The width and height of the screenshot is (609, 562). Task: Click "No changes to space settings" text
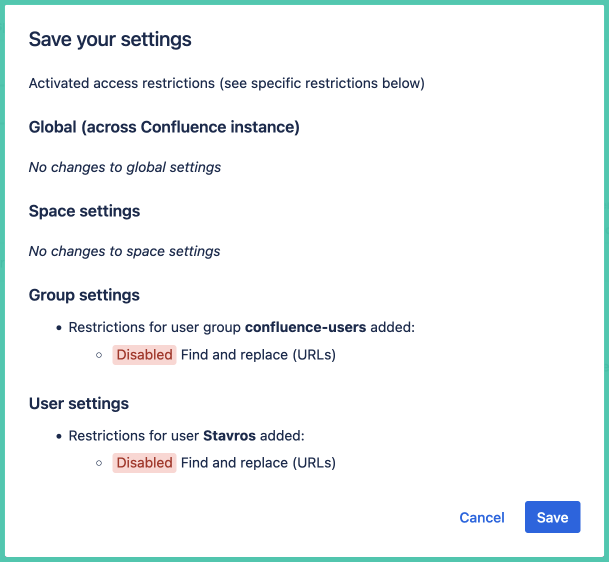coord(124,251)
